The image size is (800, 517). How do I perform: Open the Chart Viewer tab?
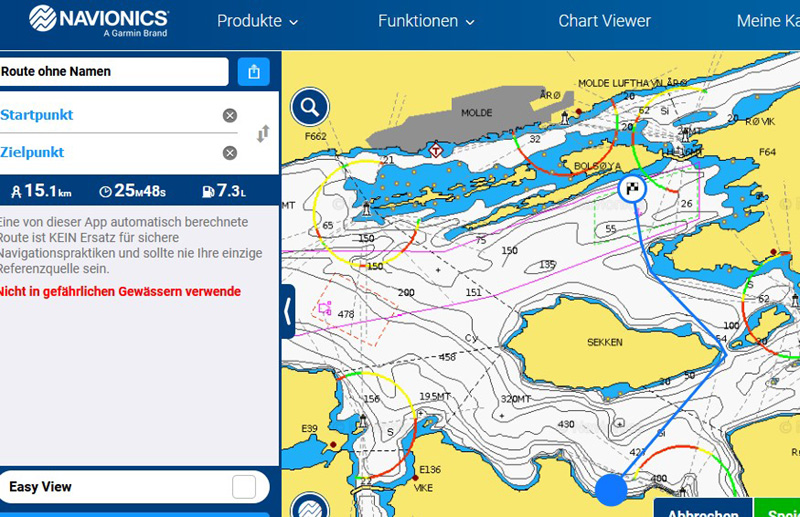pos(604,21)
